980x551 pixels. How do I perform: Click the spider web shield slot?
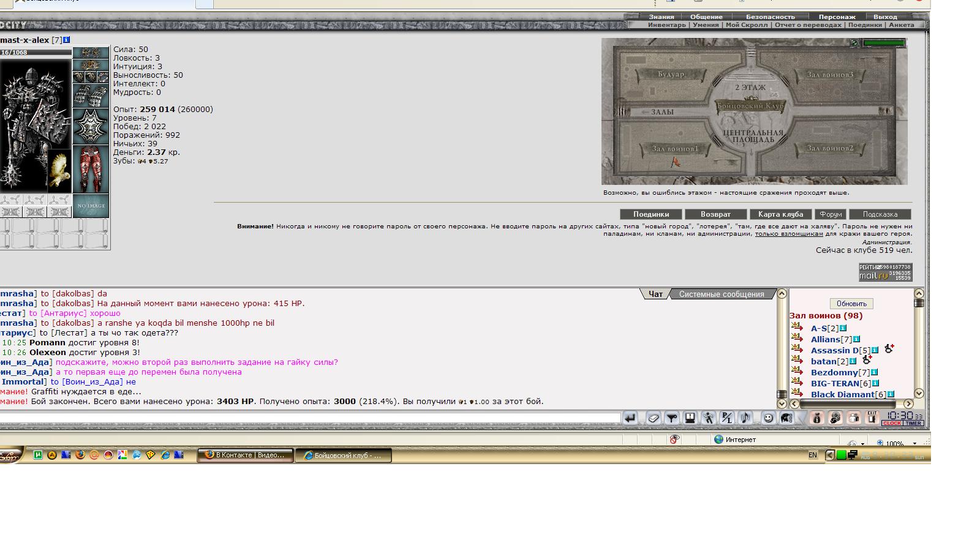[x=91, y=126]
